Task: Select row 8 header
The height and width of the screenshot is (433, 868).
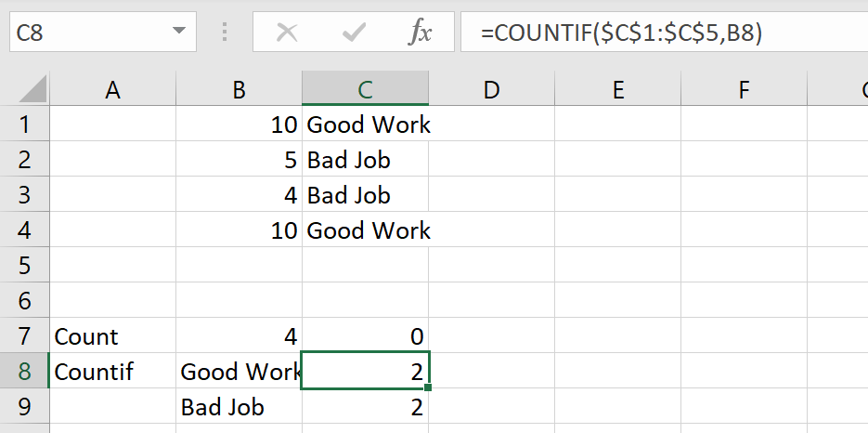Action: point(24,371)
